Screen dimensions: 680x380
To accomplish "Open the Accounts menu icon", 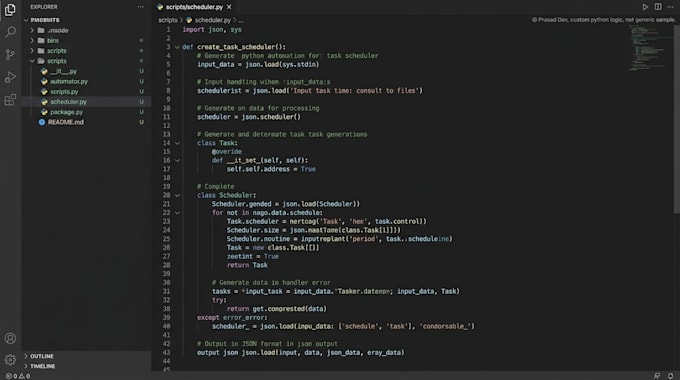I will (x=10, y=338).
